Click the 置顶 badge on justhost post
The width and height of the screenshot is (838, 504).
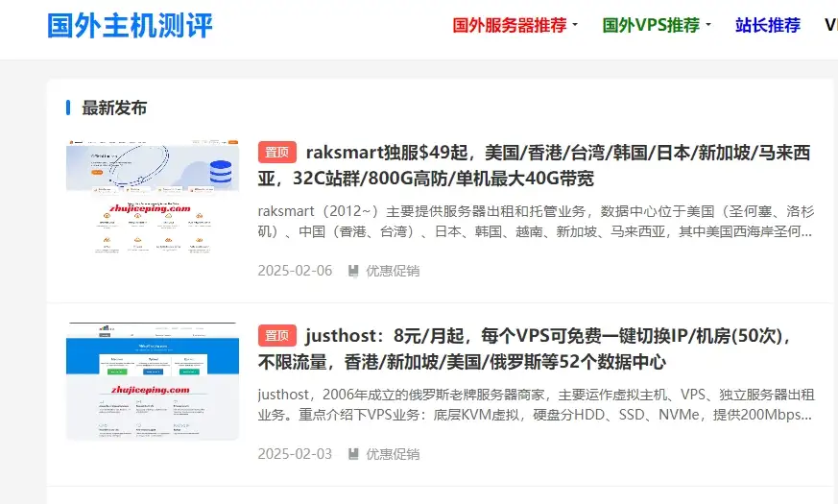click(x=276, y=336)
